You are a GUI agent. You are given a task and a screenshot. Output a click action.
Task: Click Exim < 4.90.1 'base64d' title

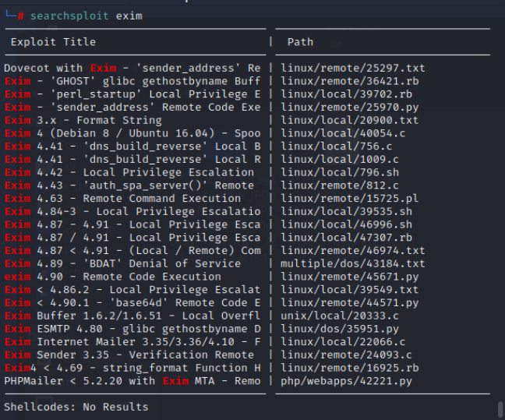tap(132, 303)
